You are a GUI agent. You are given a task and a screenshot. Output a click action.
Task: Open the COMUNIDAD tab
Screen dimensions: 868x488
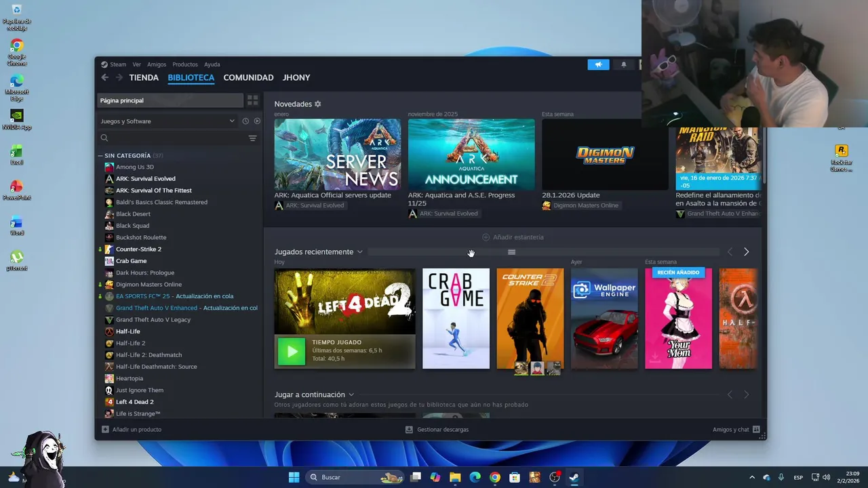coord(248,77)
